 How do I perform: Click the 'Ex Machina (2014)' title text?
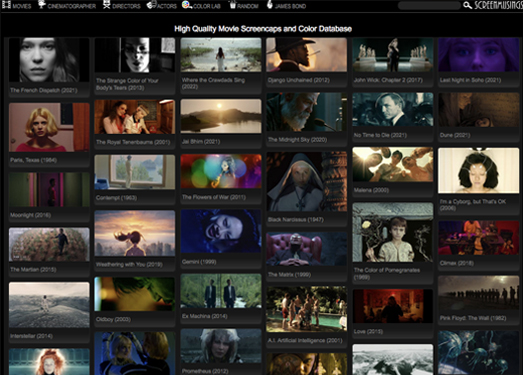205,316
